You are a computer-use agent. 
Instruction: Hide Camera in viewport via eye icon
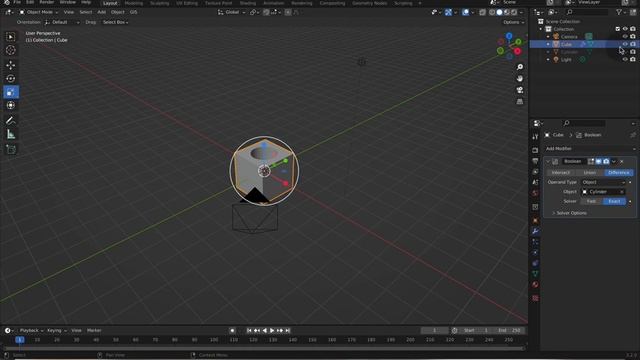[x=625, y=36]
